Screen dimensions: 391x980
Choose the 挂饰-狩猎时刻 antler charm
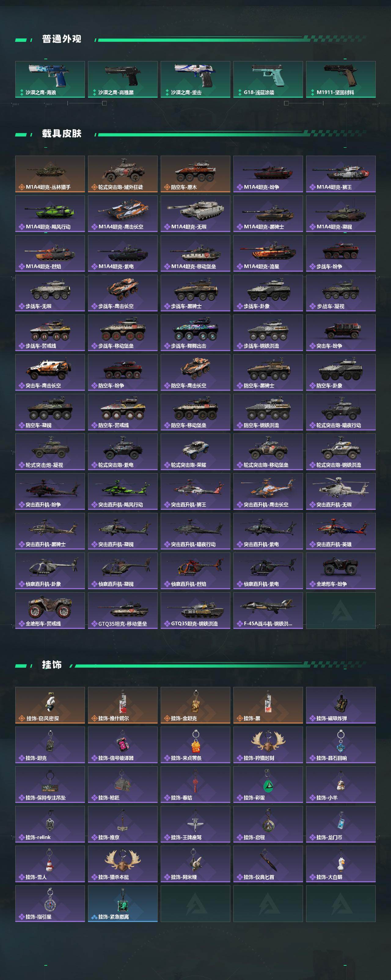268,745
